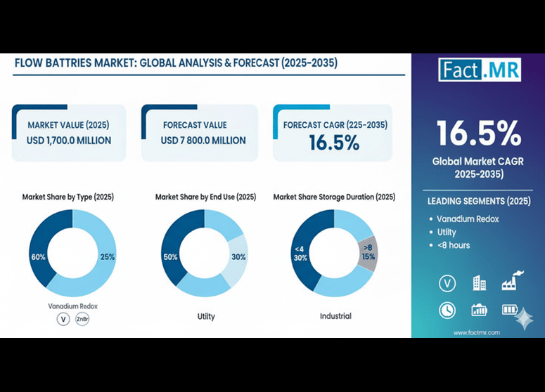Viewport: 545px width, 392px height.
Task: Select Vanadium Redox in Leading Segments list
Action: click(468, 218)
